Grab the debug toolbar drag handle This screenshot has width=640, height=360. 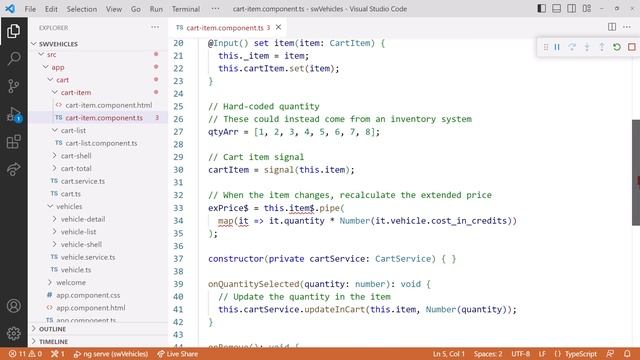pos(546,47)
